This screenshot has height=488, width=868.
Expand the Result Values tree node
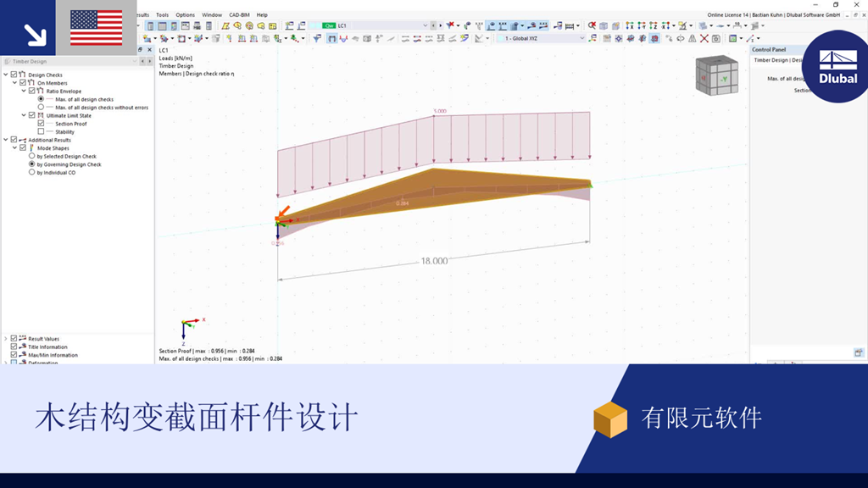(x=6, y=338)
